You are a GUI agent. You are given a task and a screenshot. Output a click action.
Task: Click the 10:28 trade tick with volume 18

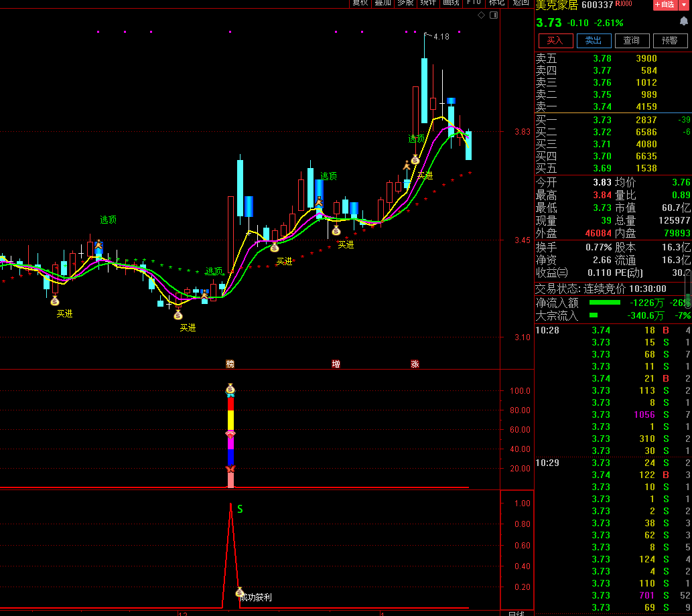pyautogui.click(x=613, y=330)
